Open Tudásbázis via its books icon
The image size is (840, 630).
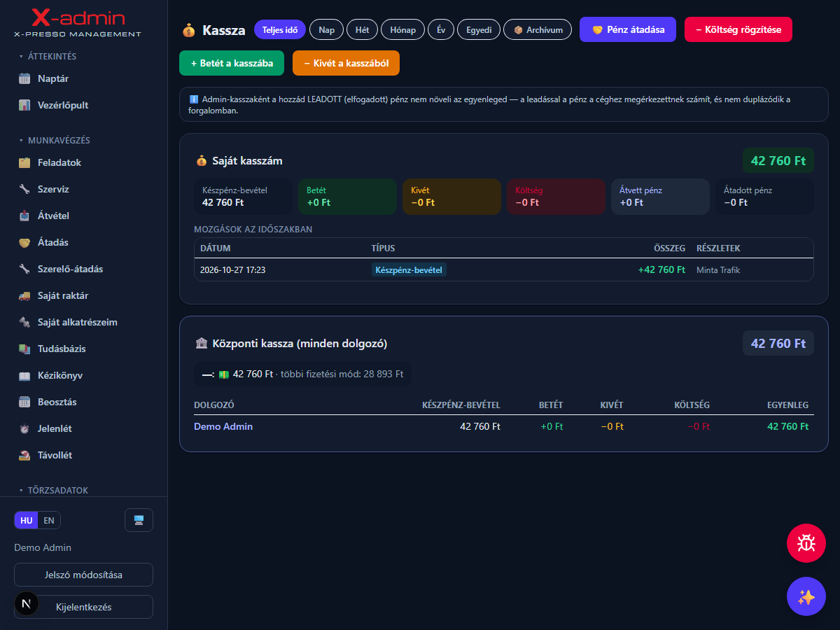pyautogui.click(x=24, y=349)
